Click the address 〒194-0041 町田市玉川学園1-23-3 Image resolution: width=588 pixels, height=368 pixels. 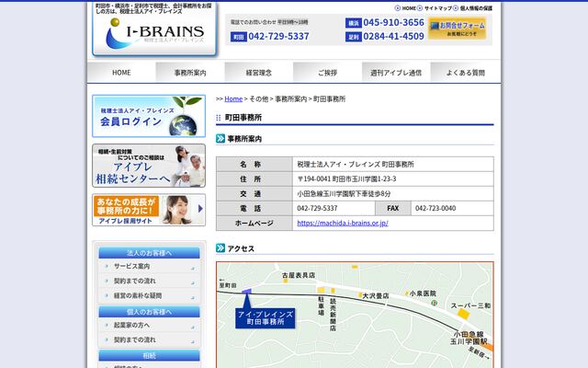click(346, 178)
